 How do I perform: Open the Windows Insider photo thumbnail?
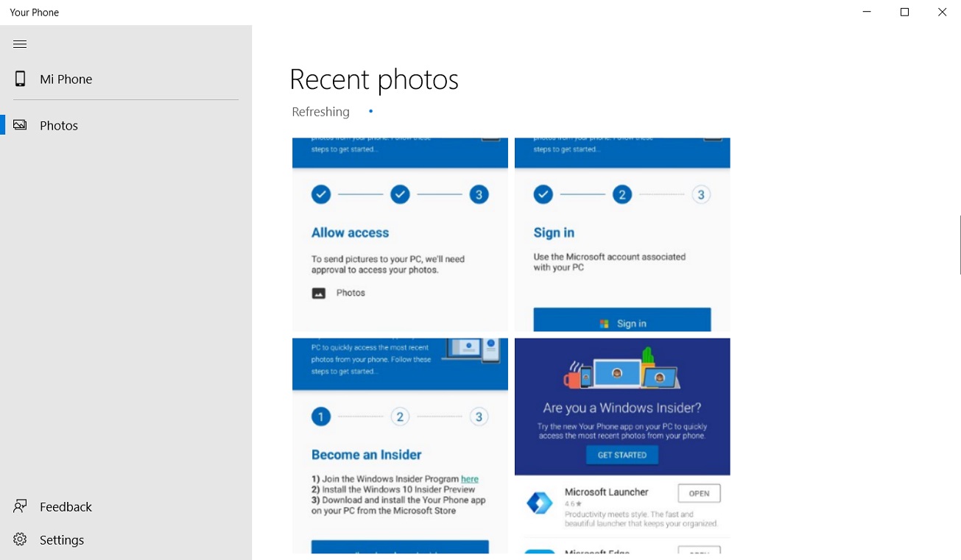[622, 446]
